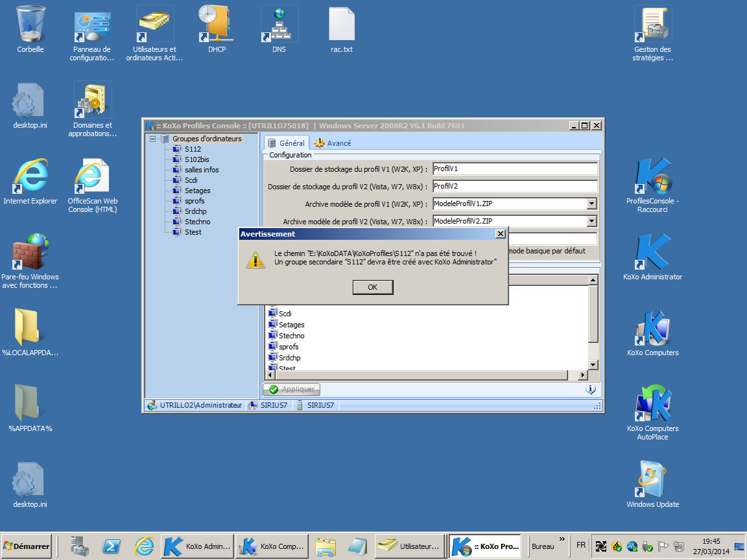Switch to KoXo Comp taskbar button

[x=272, y=546]
